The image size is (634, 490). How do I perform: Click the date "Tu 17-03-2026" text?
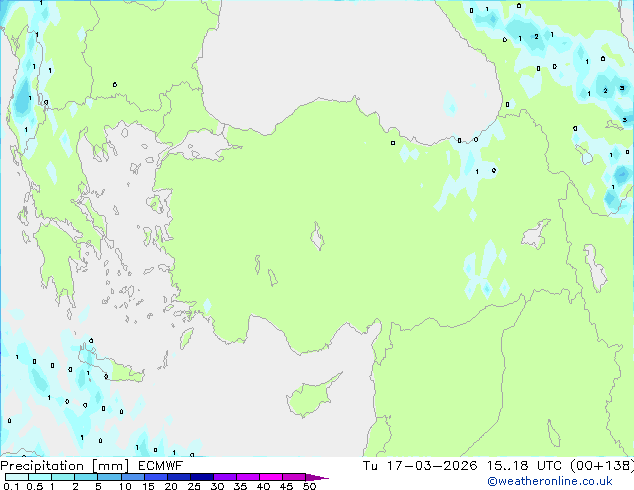click(420, 466)
